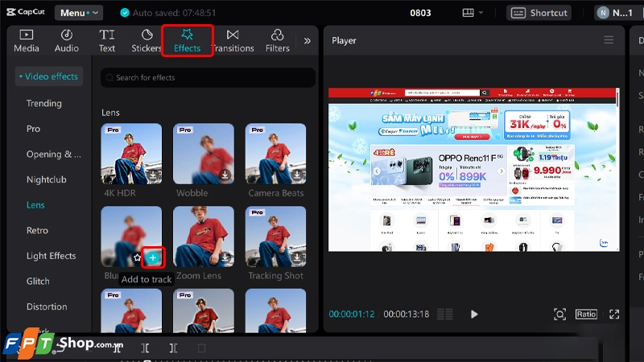Select the Zoom Lens effect thumbnail
The height and width of the screenshot is (362, 644).
tap(204, 237)
